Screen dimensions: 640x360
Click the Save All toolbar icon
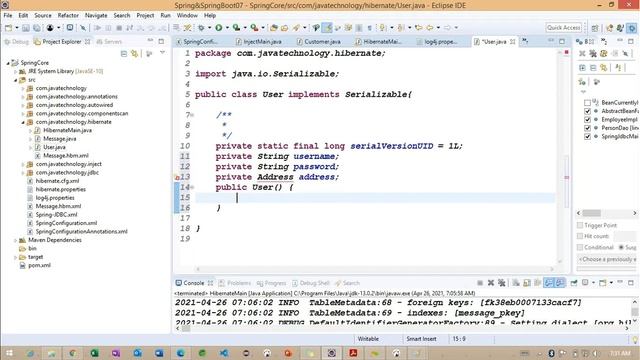(x=37, y=28)
